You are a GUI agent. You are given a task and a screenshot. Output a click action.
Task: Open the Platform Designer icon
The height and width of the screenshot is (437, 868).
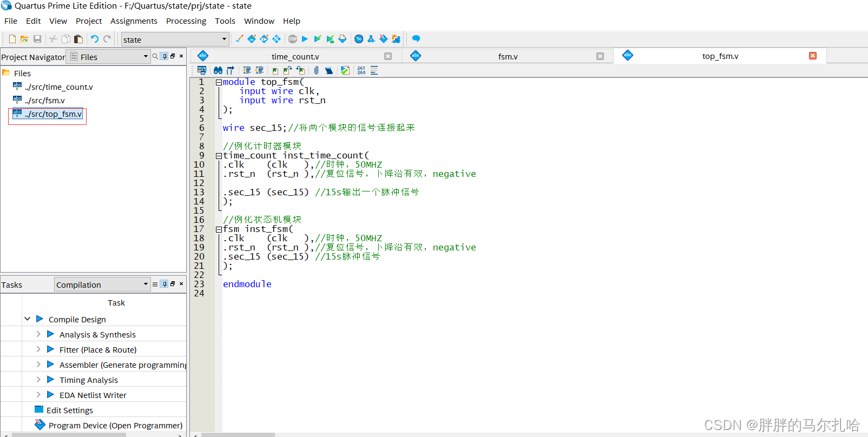(396, 39)
